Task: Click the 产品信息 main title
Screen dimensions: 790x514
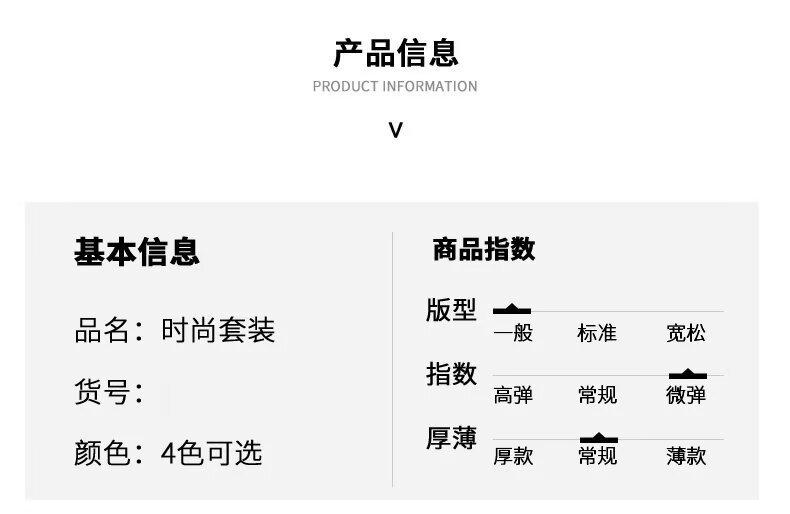Action: tap(396, 53)
